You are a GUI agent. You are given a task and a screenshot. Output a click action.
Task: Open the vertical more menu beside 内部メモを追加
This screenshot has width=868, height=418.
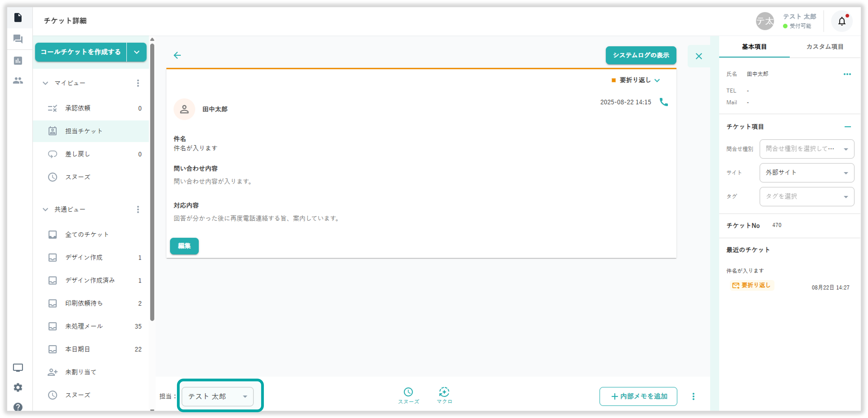pyautogui.click(x=693, y=396)
